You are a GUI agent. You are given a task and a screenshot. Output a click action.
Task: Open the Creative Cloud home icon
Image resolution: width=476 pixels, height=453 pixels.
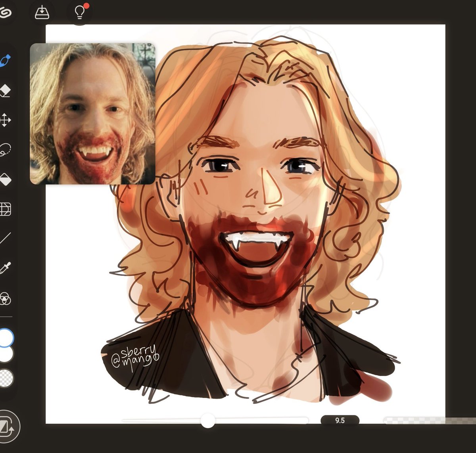point(6,13)
